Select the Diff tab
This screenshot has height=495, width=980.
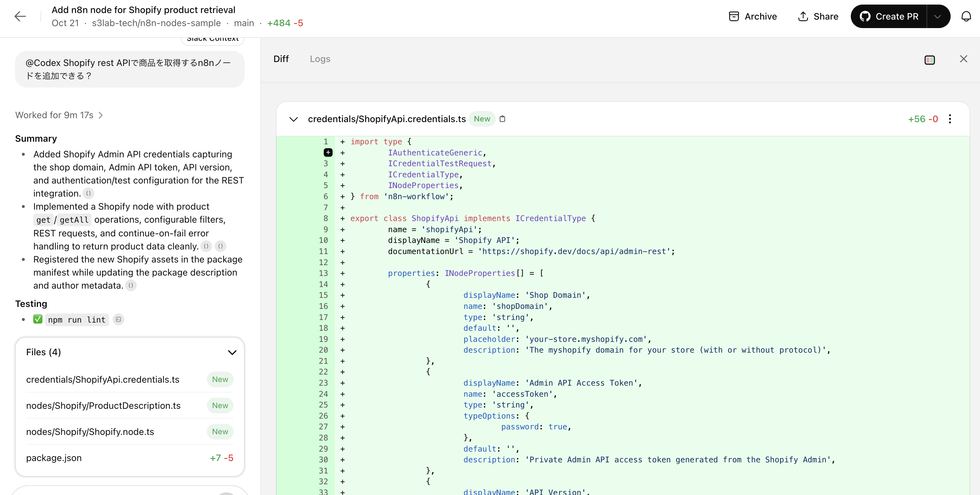[281, 59]
